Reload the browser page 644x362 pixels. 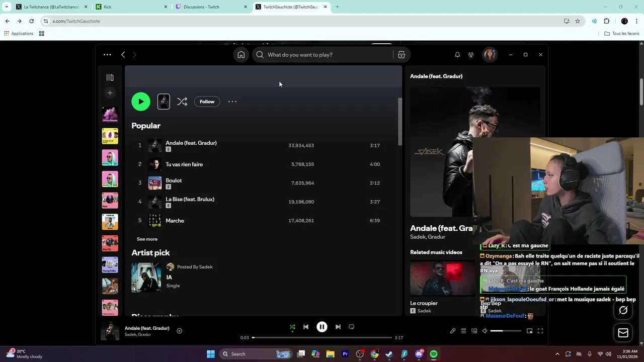click(x=31, y=21)
